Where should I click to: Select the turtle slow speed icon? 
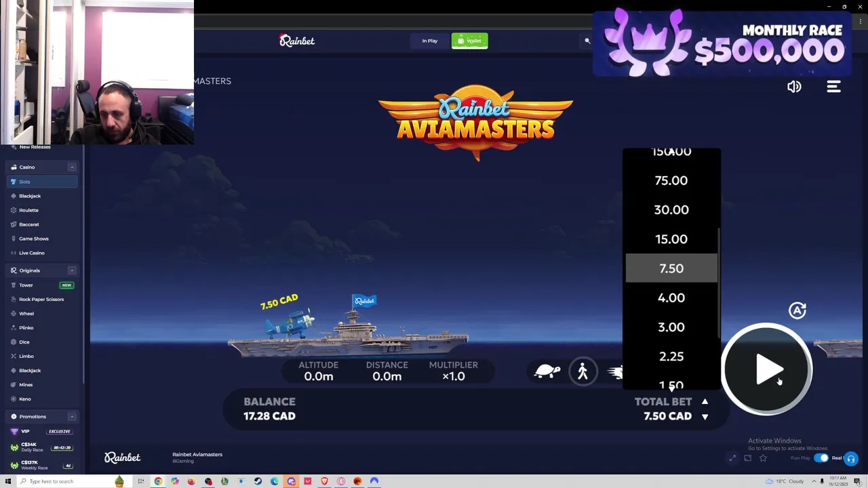coord(547,371)
